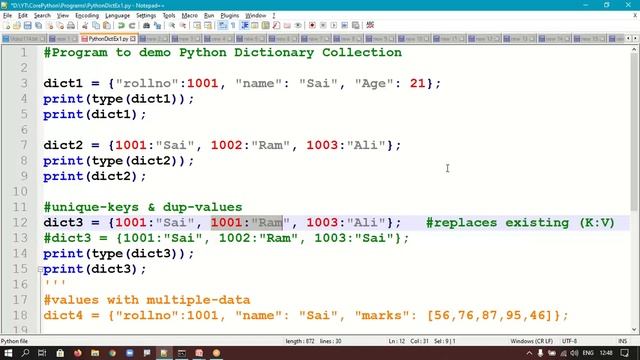The image size is (640, 360).
Task: Toggle INS insert mode in status bar
Action: [622, 341]
